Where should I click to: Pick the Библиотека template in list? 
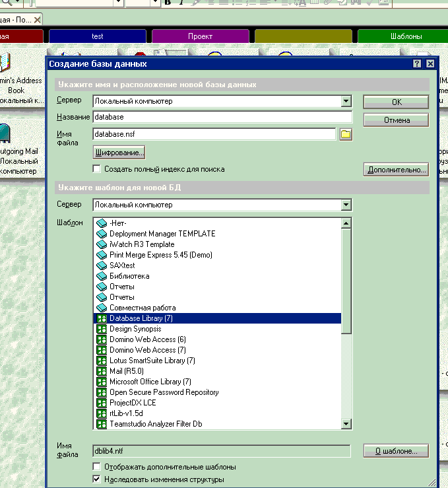coord(129,276)
